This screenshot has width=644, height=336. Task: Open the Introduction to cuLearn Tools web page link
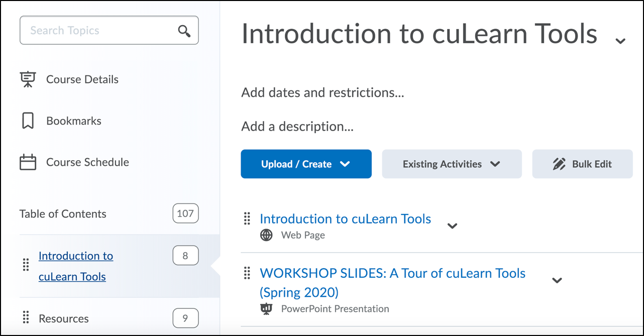(x=345, y=219)
